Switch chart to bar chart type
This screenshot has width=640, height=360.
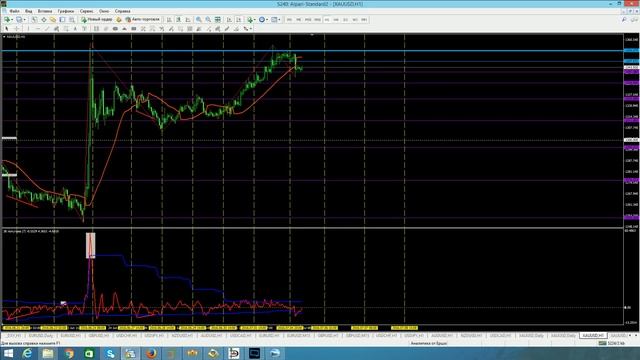pos(169,20)
